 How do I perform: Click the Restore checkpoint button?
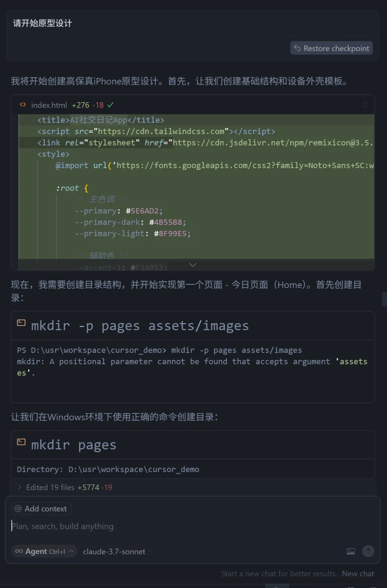[x=331, y=48]
